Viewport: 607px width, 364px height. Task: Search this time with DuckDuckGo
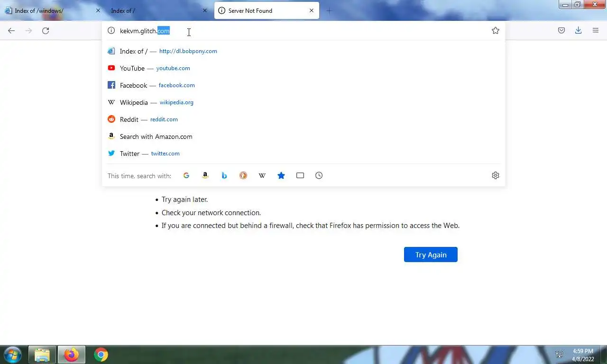(x=243, y=175)
